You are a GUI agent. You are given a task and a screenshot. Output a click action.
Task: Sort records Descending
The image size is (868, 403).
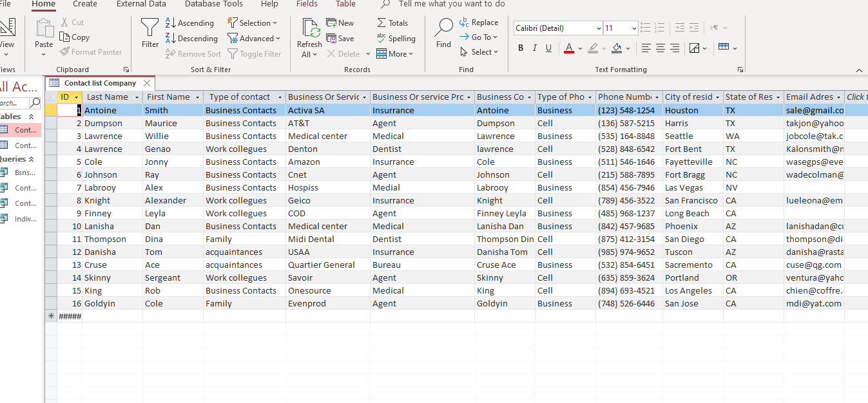(x=191, y=38)
